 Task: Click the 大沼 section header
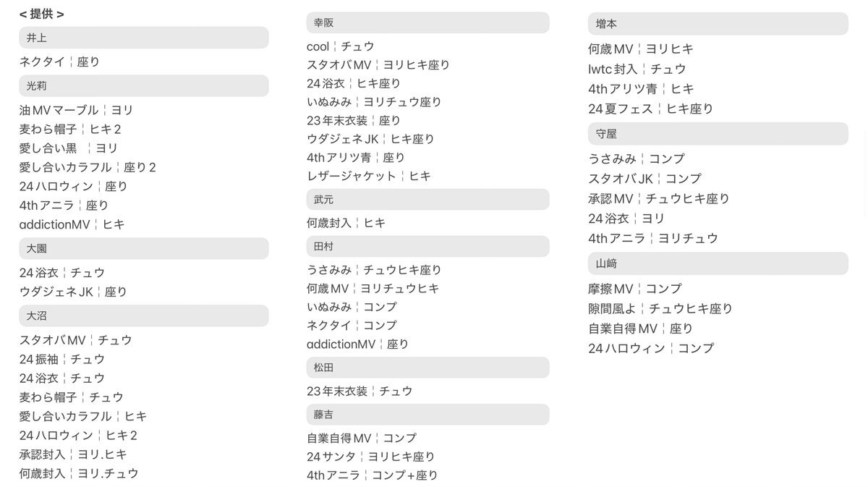pyautogui.click(x=144, y=316)
